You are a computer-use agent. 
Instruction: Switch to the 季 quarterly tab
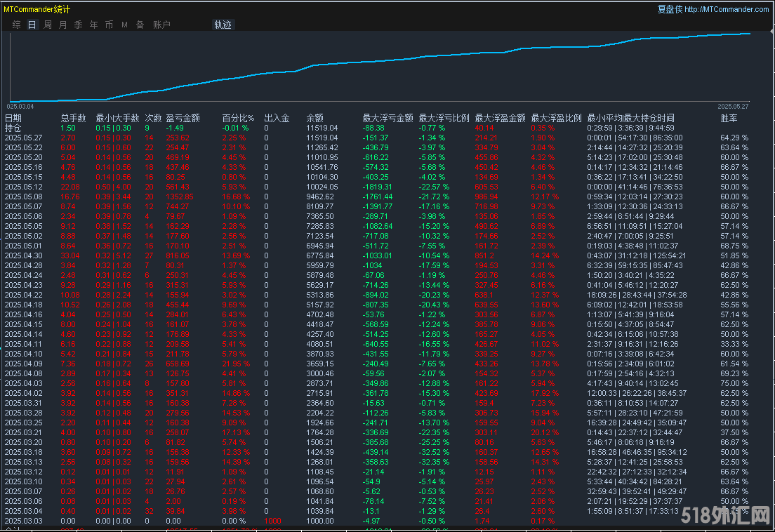coord(78,25)
